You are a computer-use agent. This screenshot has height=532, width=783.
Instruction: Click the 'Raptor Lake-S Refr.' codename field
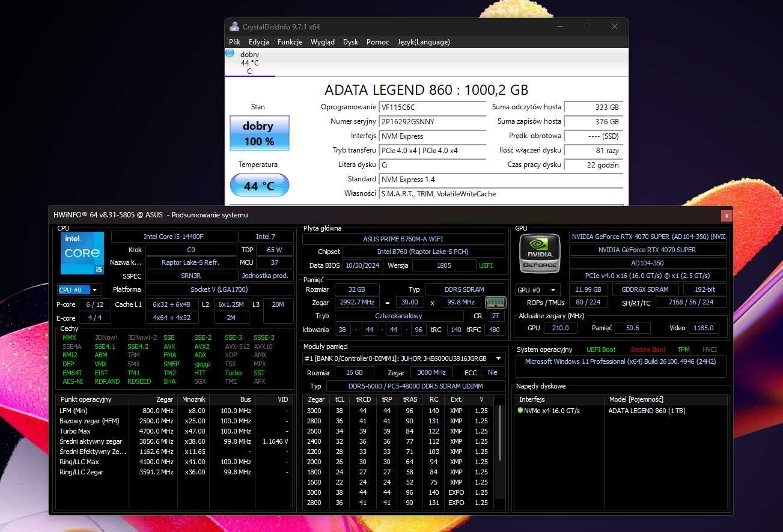pyautogui.click(x=191, y=262)
